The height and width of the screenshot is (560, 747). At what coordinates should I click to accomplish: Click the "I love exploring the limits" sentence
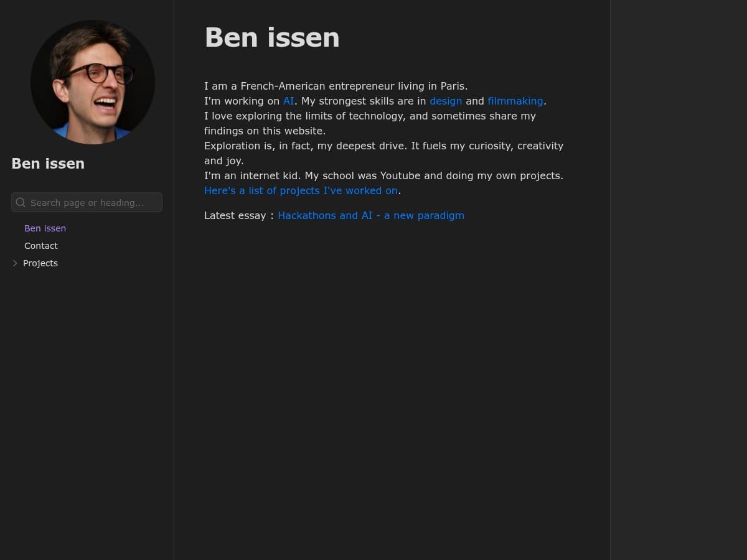point(370,116)
